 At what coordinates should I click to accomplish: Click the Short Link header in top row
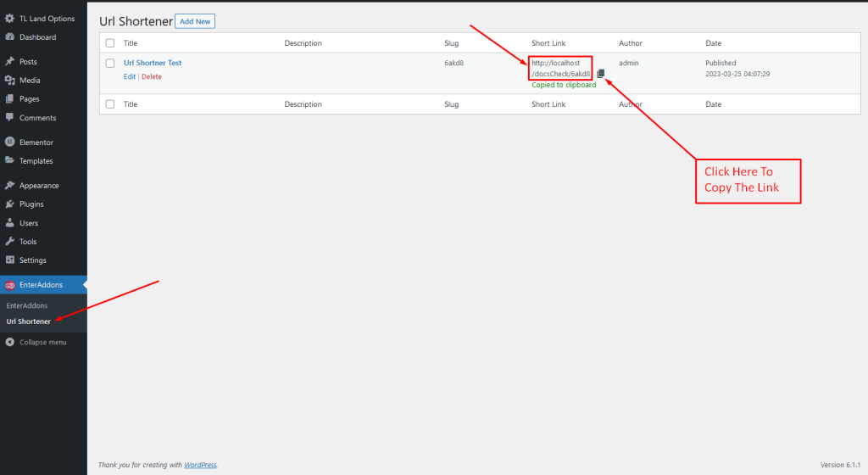pyautogui.click(x=548, y=43)
